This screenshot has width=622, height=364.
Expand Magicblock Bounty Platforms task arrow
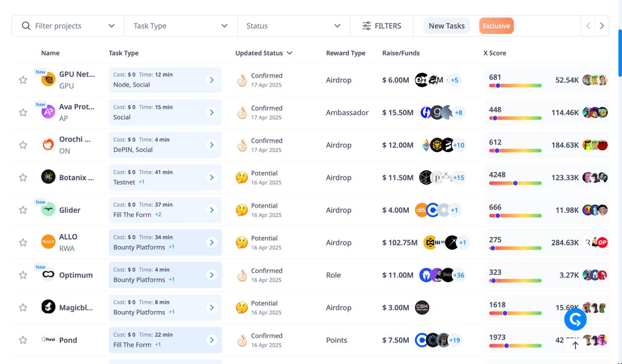pyautogui.click(x=211, y=308)
